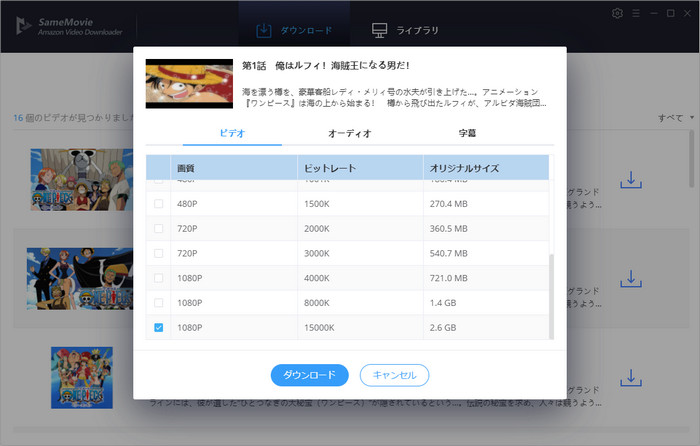Screen dimensions: 700x446
Task: Close the SameMovie window
Action: click(x=688, y=14)
